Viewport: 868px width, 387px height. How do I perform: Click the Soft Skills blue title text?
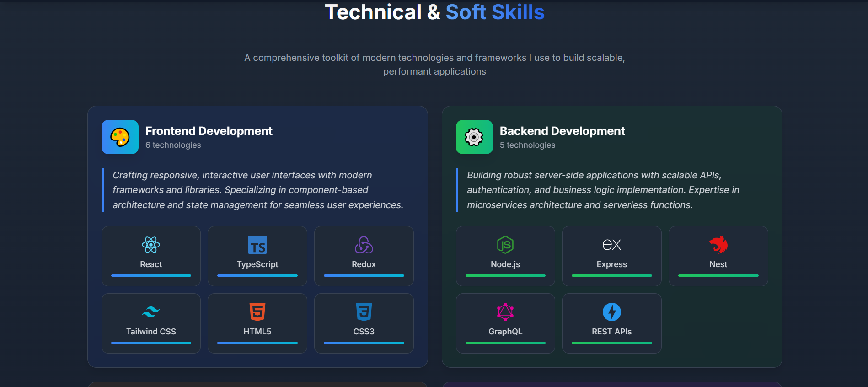coord(495,12)
